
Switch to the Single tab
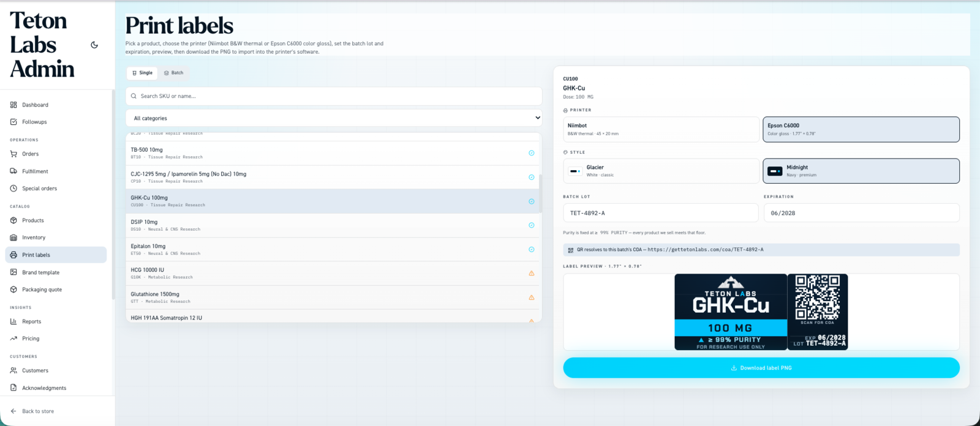(142, 73)
